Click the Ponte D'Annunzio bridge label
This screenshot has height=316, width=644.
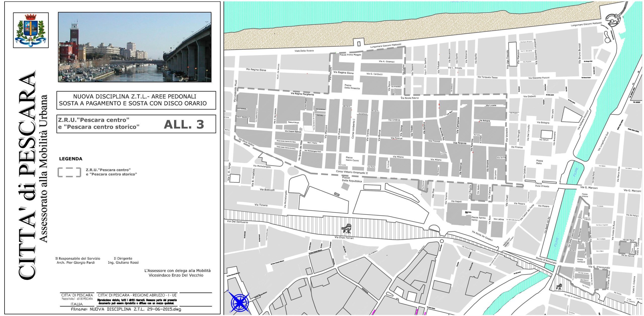click(546, 260)
